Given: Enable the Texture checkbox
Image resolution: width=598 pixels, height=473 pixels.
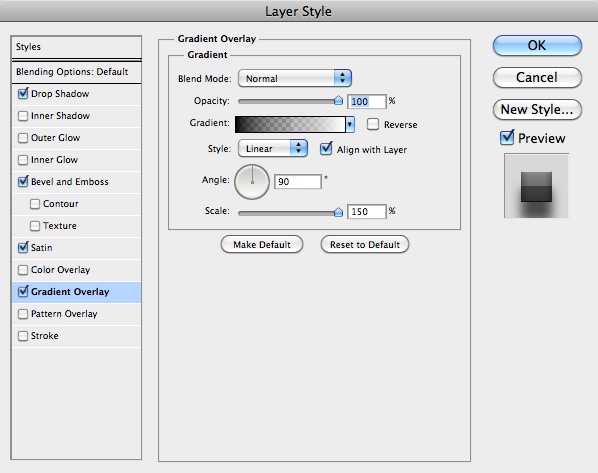Looking at the screenshot, I should tap(35, 226).
